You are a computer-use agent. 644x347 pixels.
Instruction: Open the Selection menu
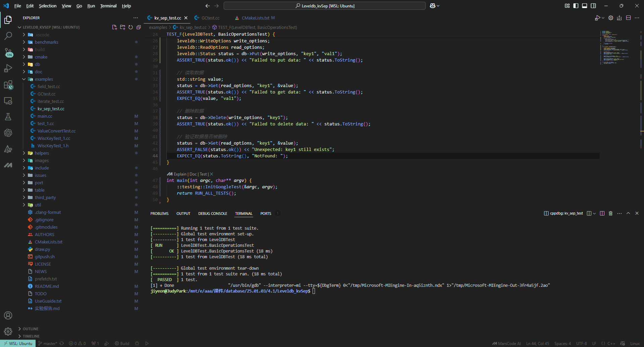pos(48,6)
